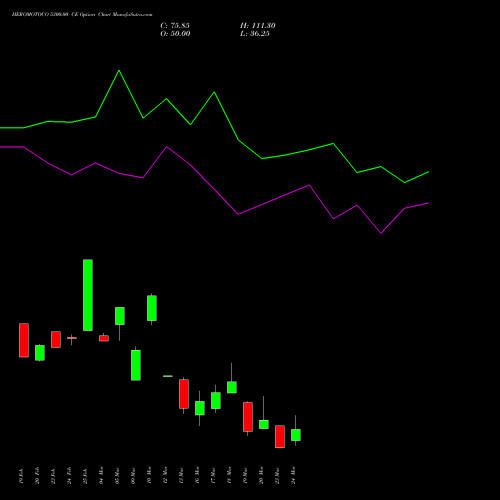Click the lowest dip of the magenta line

click(381, 233)
